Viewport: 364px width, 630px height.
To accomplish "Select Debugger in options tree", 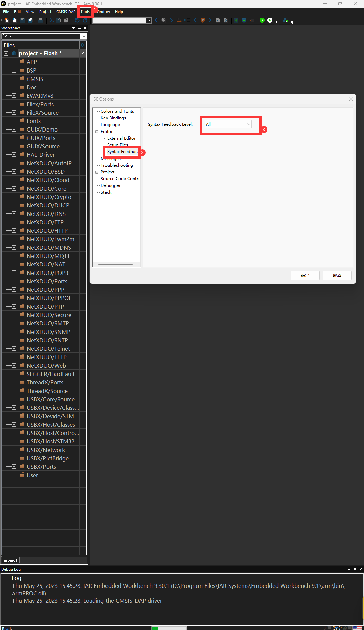I will pos(111,185).
